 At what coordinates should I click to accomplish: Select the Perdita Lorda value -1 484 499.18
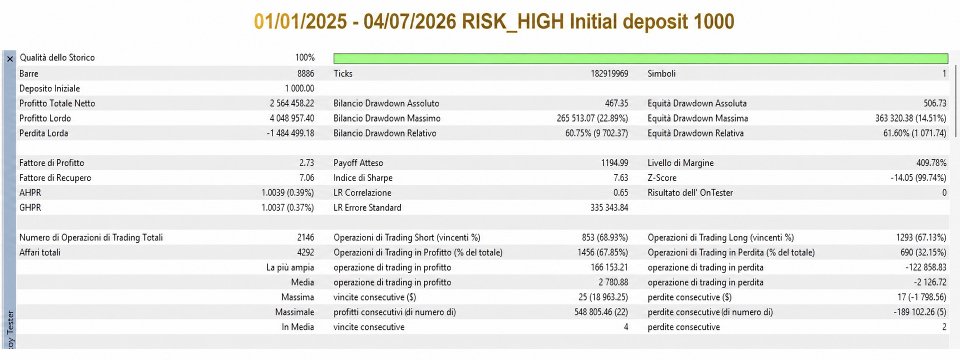pyautogui.click(x=291, y=133)
